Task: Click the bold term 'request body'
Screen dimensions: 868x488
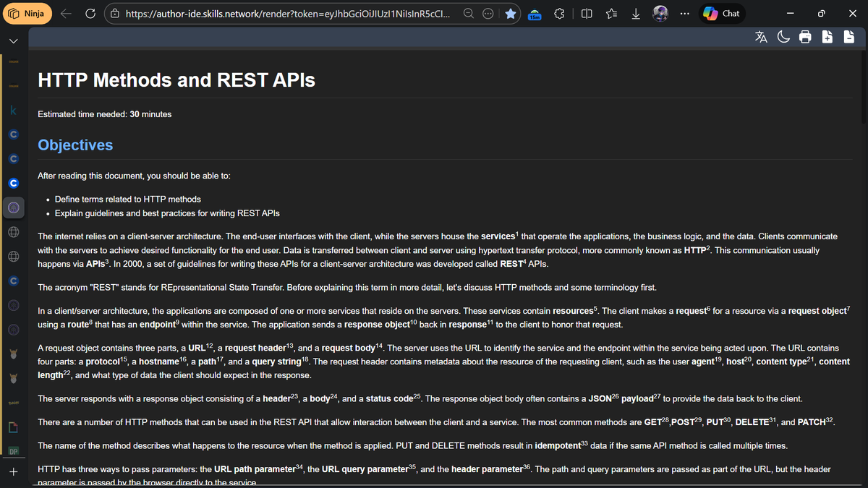Action: click(x=349, y=348)
